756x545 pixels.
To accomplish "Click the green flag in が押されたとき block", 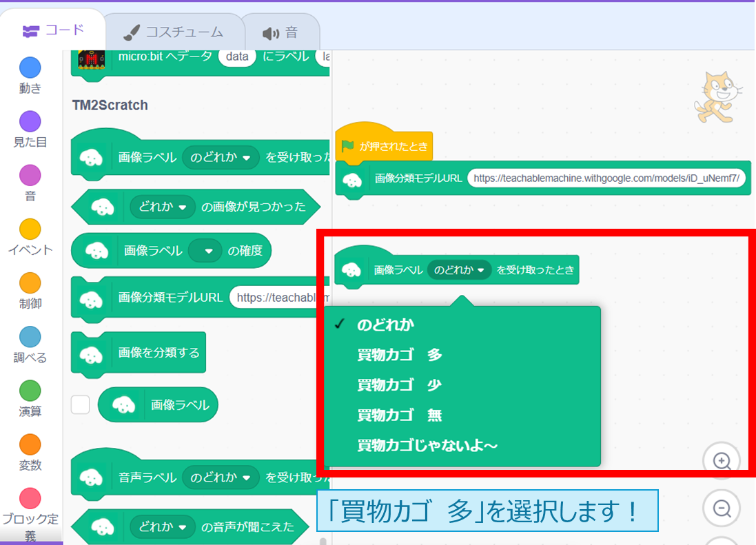I will (349, 145).
